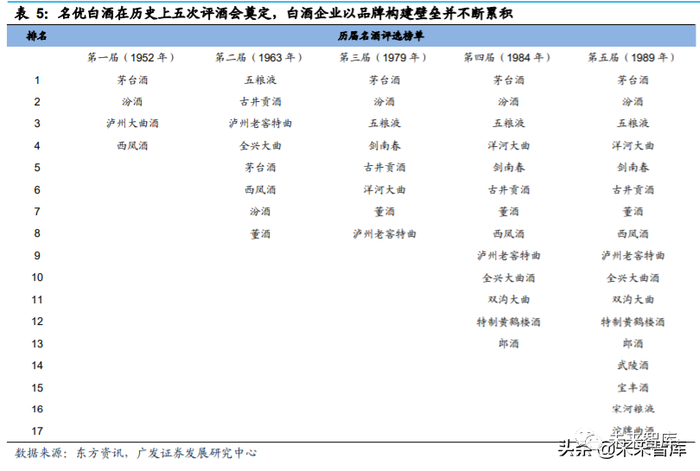Image resolution: width=700 pixels, height=471 pixels.
Task: Click 董酒 in the 1963 column
Action: point(260,234)
